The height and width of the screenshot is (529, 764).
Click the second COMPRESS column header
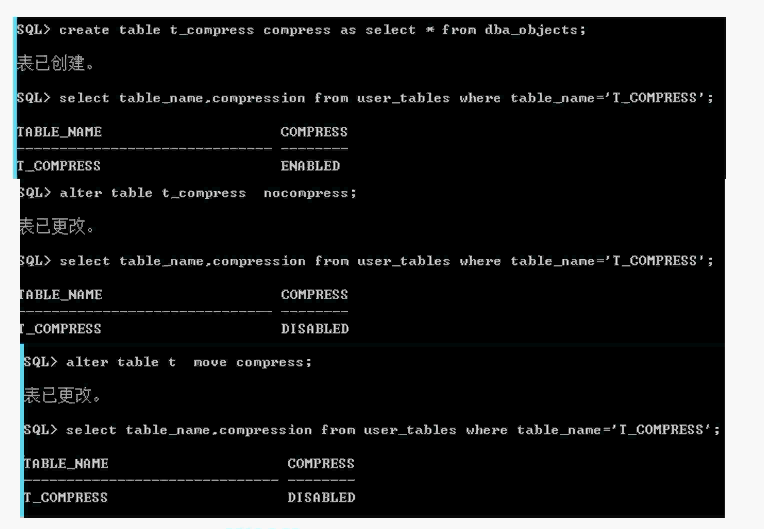pyautogui.click(x=315, y=295)
